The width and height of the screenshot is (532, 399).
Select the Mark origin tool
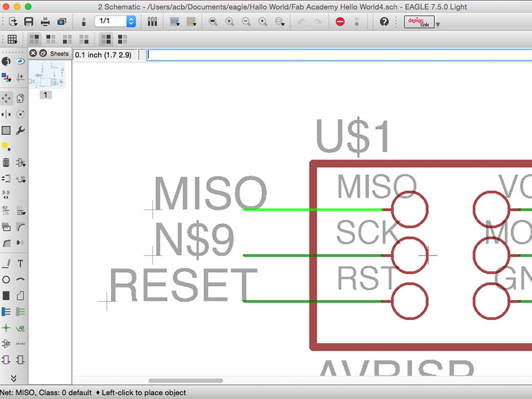21,77
